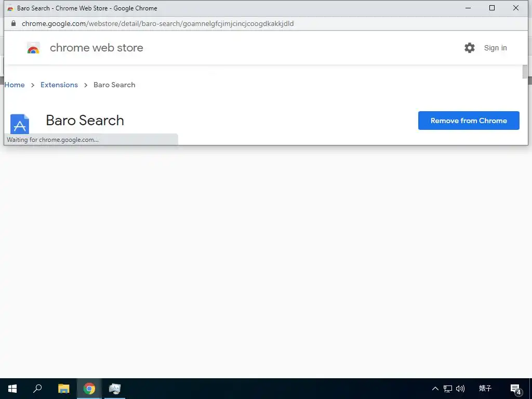Open the settings gear in web store header
Screen dimensions: 532x399
click(470, 48)
